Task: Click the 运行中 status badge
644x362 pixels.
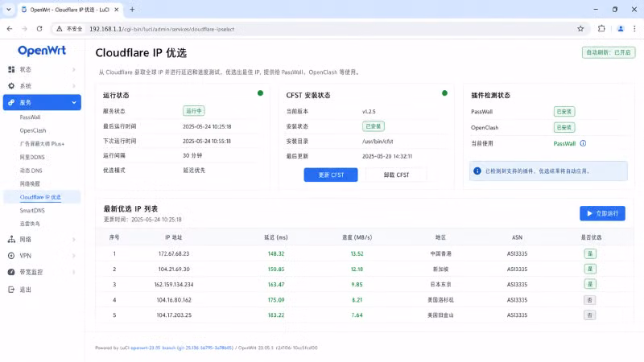Action: coord(194,111)
